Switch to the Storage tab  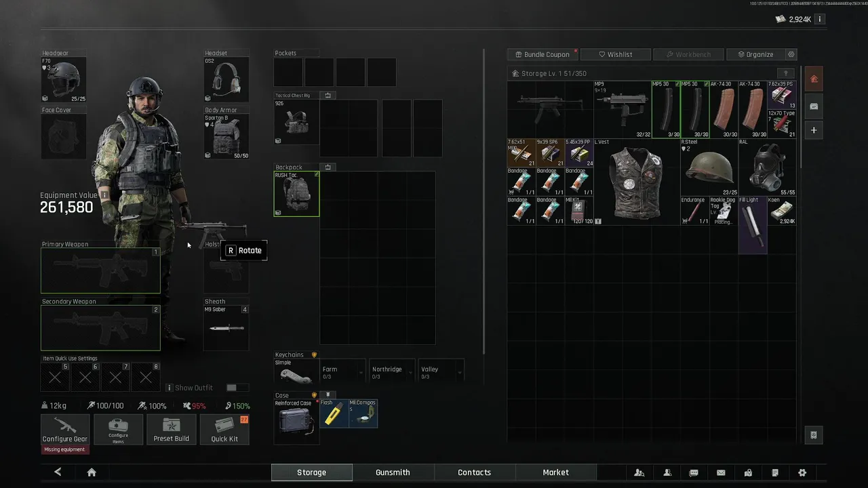click(312, 472)
